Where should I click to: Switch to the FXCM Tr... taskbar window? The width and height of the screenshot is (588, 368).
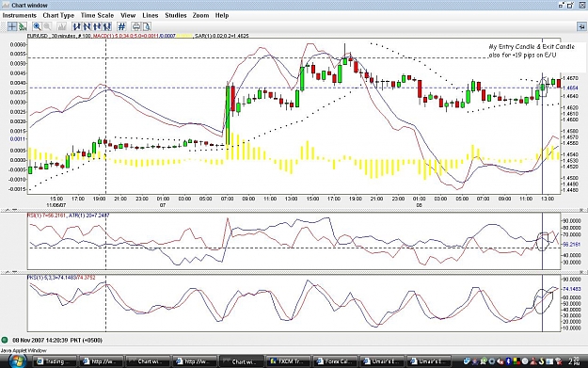(x=288, y=361)
